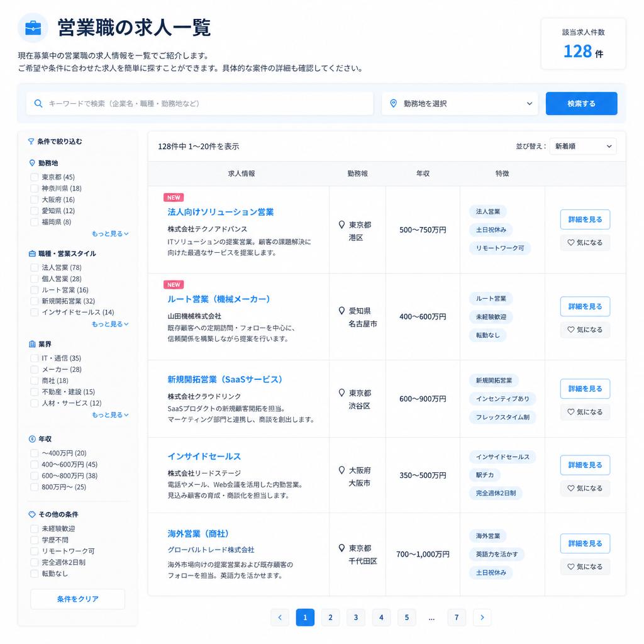Go to the next page with right arrow

pos(482,618)
